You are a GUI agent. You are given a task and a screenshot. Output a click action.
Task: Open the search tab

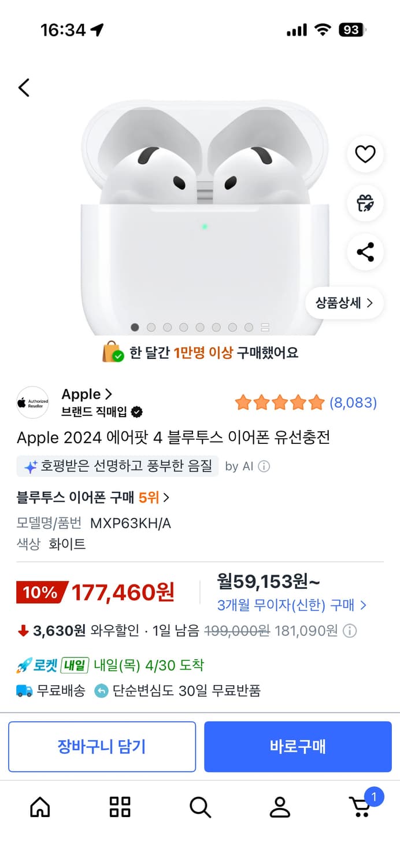coord(200,807)
